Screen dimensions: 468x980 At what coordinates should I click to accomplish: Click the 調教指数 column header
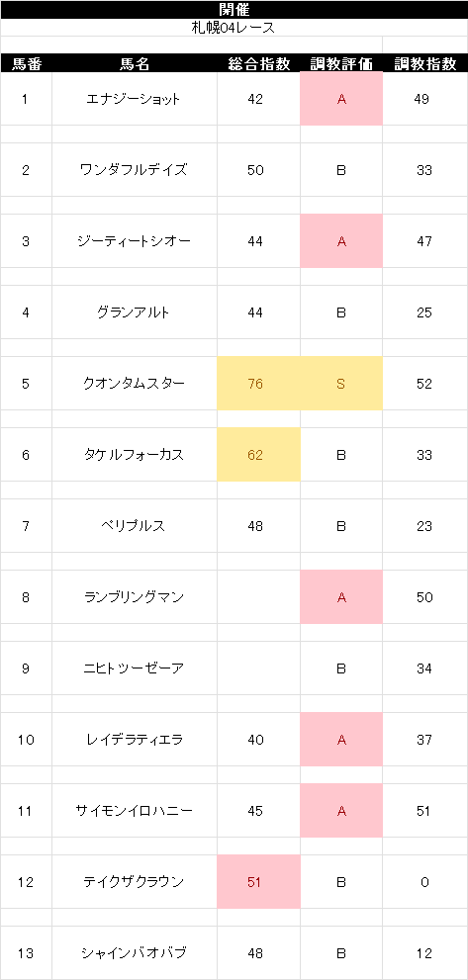(x=424, y=63)
